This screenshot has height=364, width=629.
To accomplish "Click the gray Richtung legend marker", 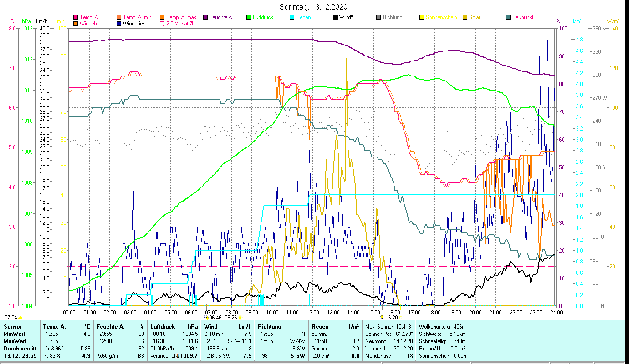I will (378, 17).
